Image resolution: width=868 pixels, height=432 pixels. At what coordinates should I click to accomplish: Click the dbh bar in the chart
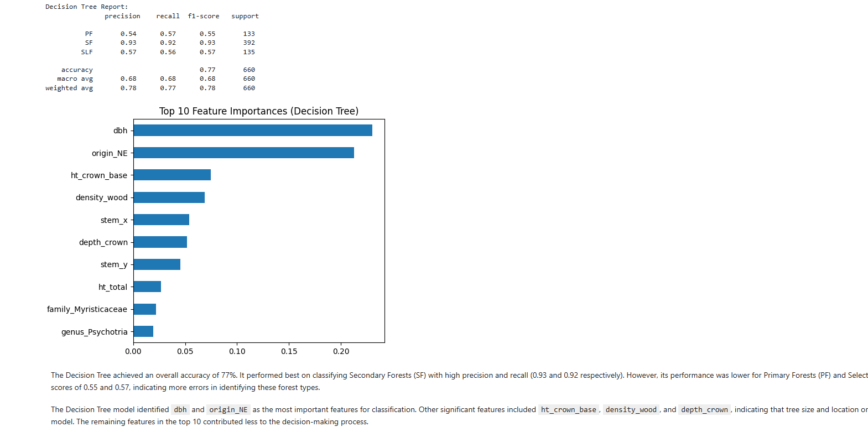[x=252, y=131]
